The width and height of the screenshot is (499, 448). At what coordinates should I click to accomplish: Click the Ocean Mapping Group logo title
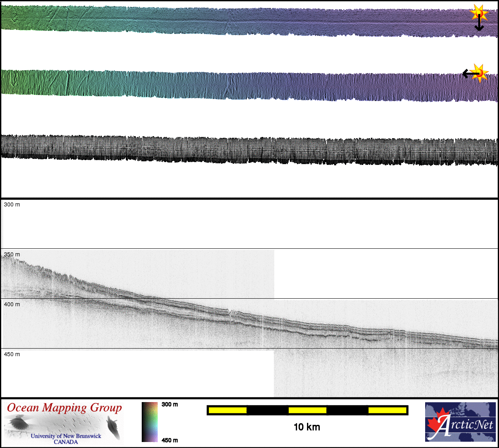coord(64,408)
